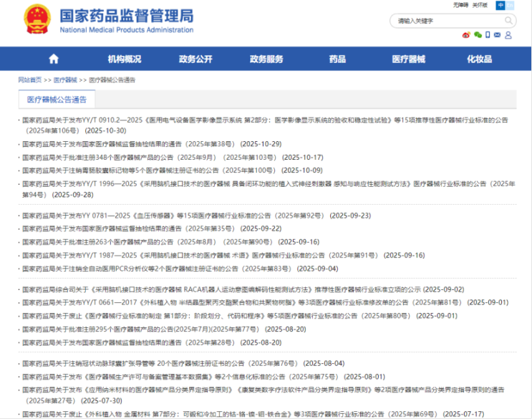
Task: Select the 医疗器械公告通告 tab
Action: tap(57, 100)
